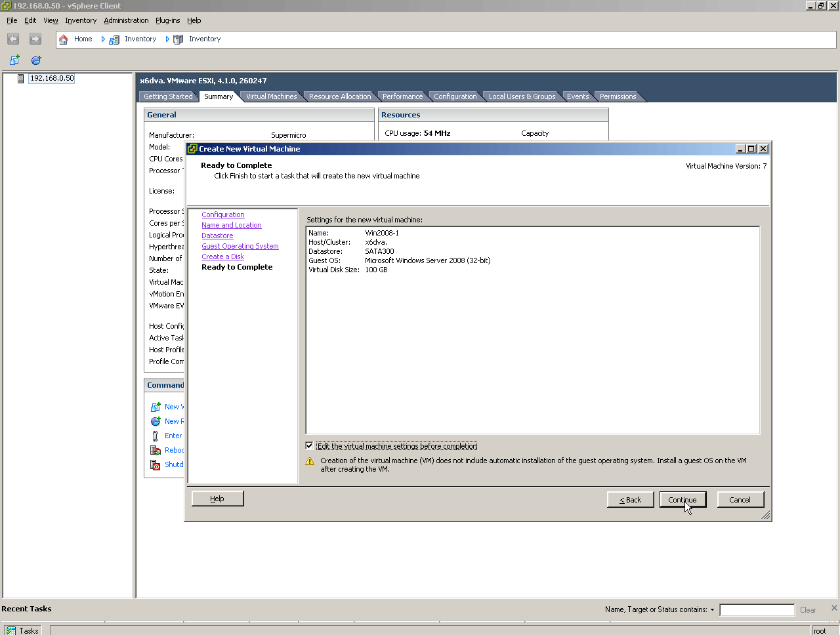Switch to the Summary tab

pyautogui.click(x=219, y=96)
